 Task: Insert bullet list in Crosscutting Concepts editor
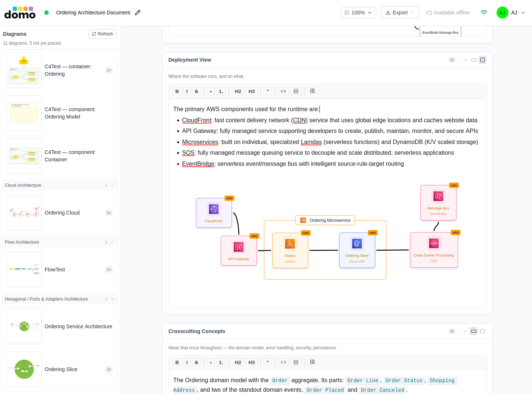point(211,362)
